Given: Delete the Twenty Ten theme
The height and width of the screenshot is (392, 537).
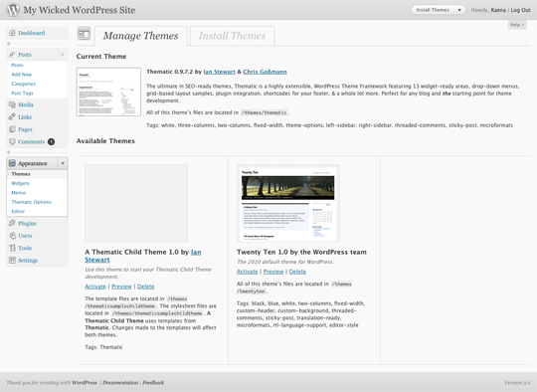Looking at the screenshot, I should pyautogui.click(x=297, y=272).
